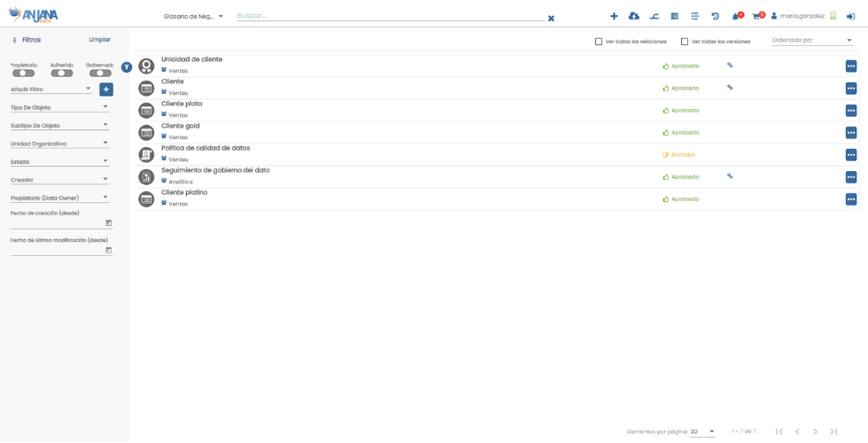The image size is (868, 443).
Task: Open the 'Política de calidad de datos' entry
Action: tap(205, 148)
